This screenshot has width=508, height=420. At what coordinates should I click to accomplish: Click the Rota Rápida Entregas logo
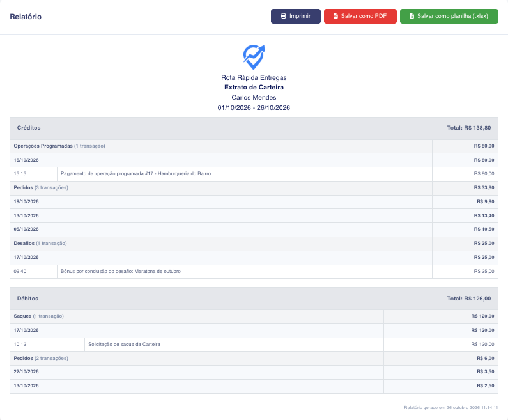254,57
